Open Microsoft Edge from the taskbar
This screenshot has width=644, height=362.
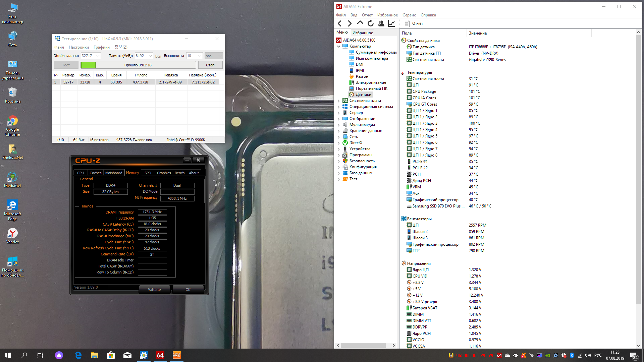78,355
